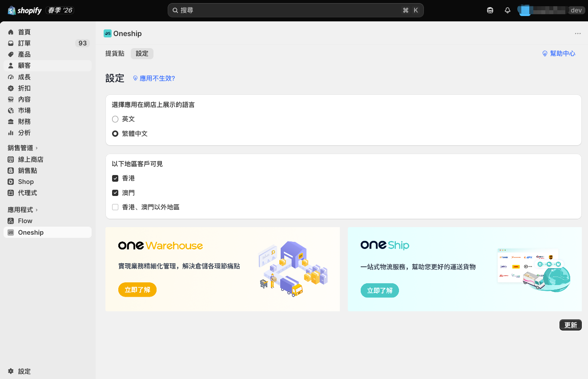Click 立即了解 on the OneWarehouse banner
The height and width of the screenshot is (379, 588).
pos(137,290)
